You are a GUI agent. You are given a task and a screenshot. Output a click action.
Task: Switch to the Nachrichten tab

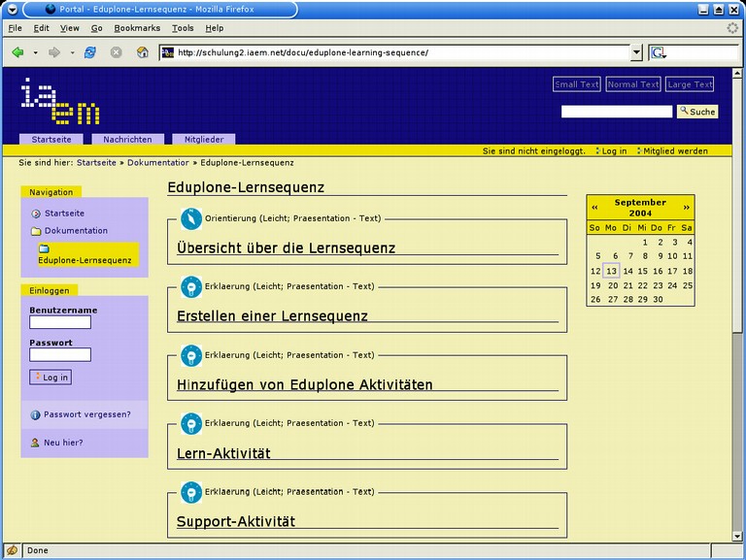click(x=127, y=140)
